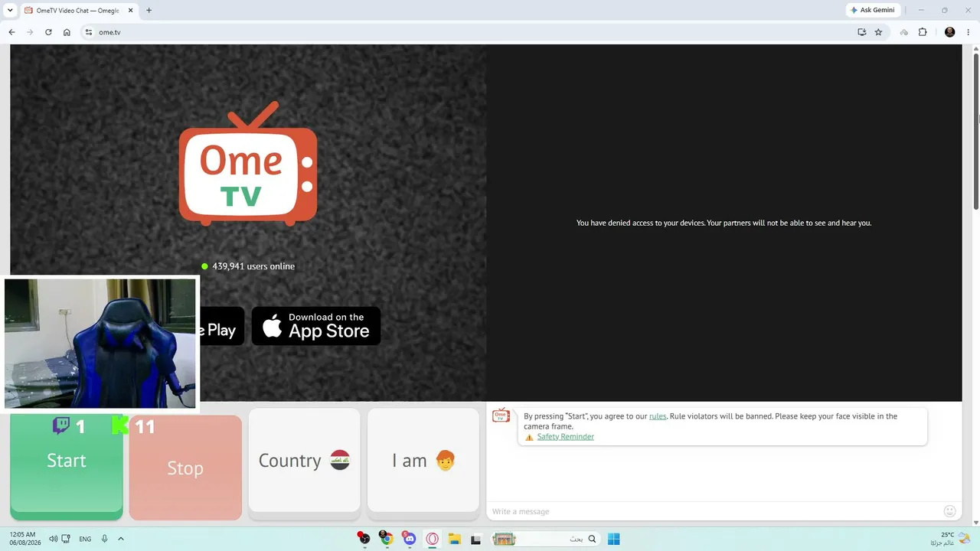980x551 pixels.
Task: Click the Safety Reminder warning triangle icon
Action: point(529,437)
